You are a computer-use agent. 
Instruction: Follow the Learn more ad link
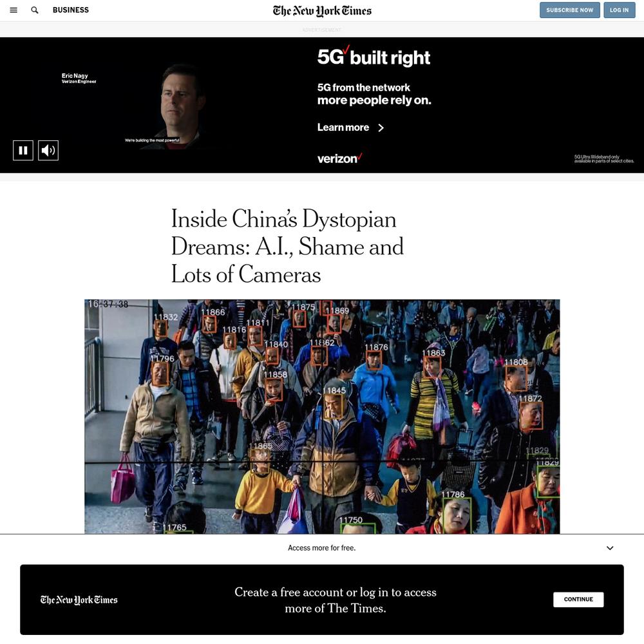[343, 128]
